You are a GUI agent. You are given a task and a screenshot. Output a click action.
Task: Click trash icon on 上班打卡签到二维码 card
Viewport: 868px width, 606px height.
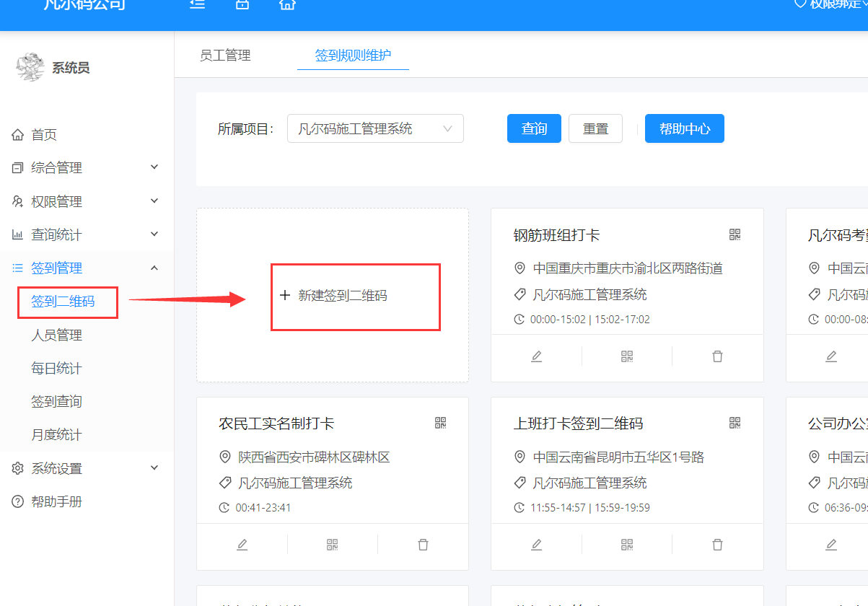(x=717, y=545)
